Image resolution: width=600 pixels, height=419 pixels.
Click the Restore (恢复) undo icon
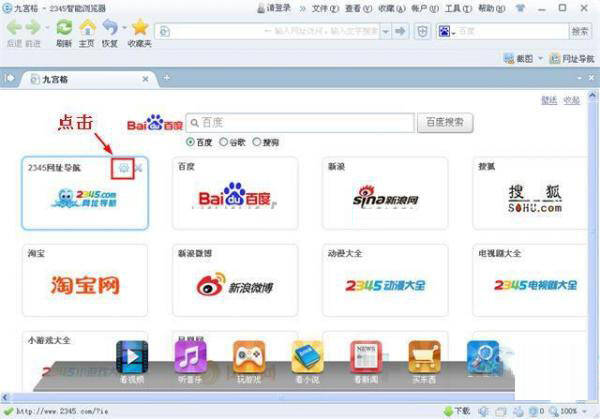pyautogui.click(x=110, y=28)
